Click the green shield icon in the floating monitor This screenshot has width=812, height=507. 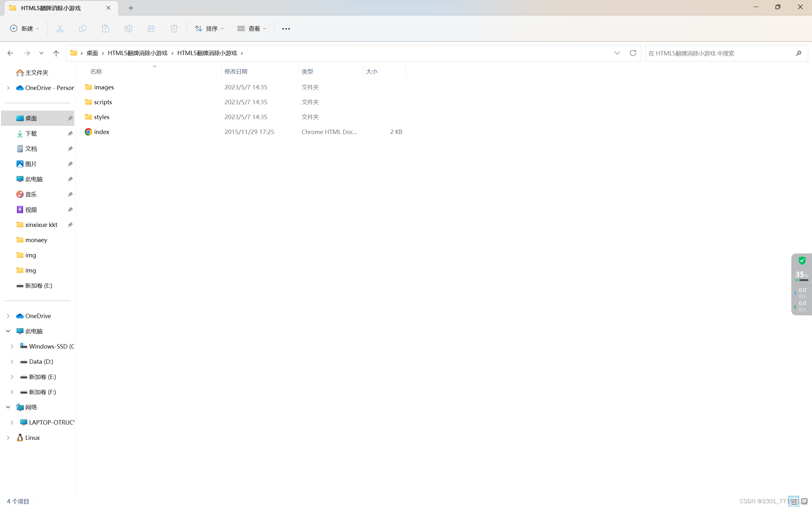pos(802,260)
